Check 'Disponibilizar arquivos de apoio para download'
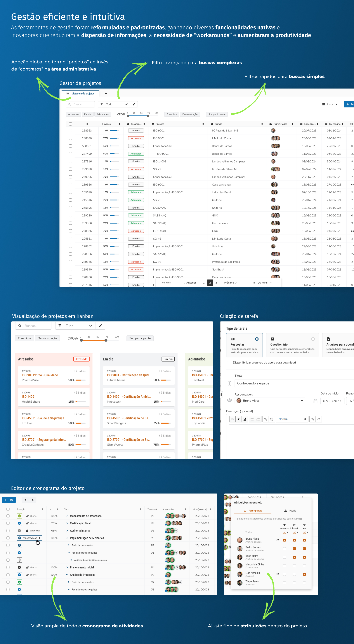Image resolution: width=354 pixels, height=644 pixels. click(230, 363)
